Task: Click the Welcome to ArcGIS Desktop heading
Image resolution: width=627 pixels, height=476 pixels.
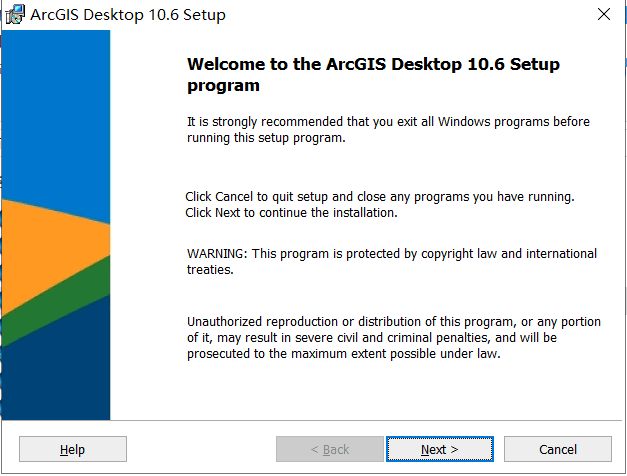Action: [x=373, y=75]
